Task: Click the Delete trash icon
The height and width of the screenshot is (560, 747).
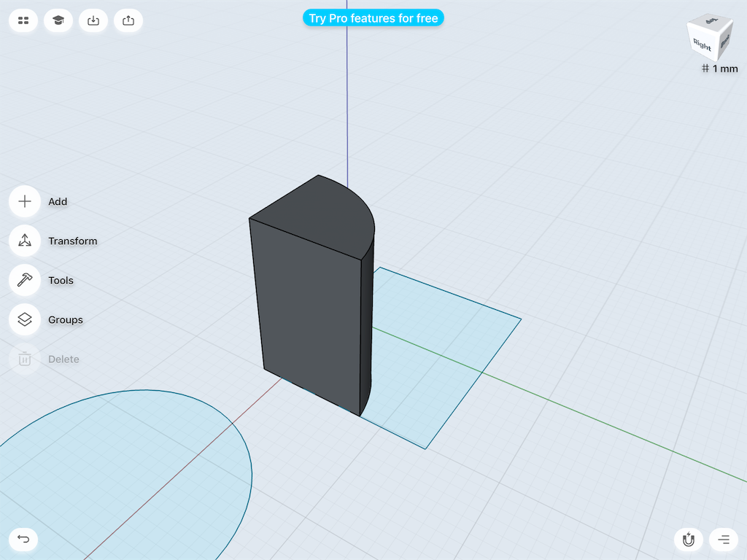Action: pyautogui.click(x=25, y=359)
